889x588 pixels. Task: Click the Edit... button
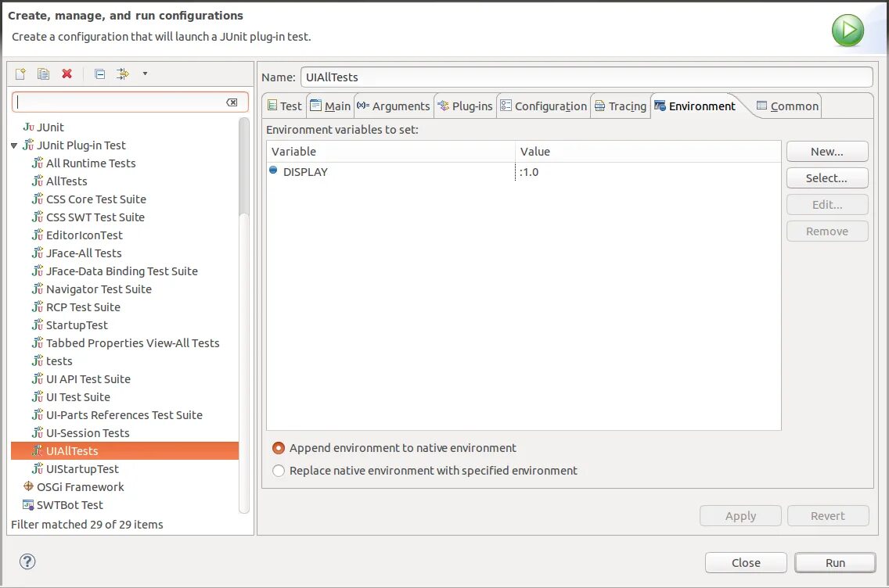[827, 205]
